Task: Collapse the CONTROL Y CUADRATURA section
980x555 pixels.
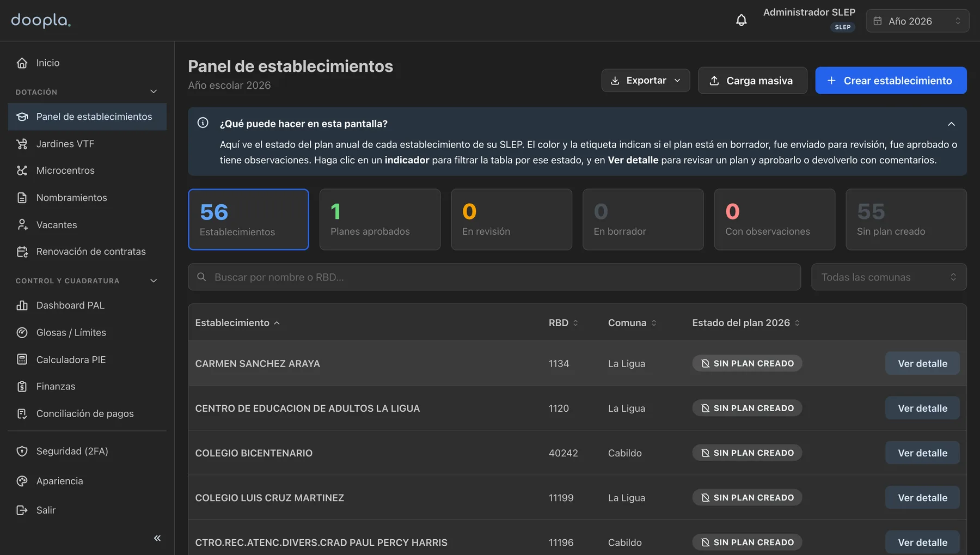Action: 154,280
